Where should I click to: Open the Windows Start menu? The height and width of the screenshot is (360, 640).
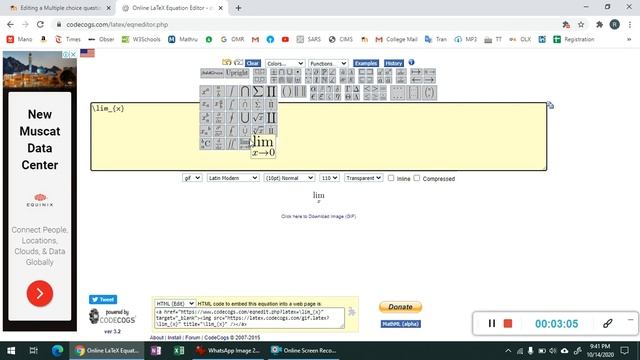tap(11, 351)
